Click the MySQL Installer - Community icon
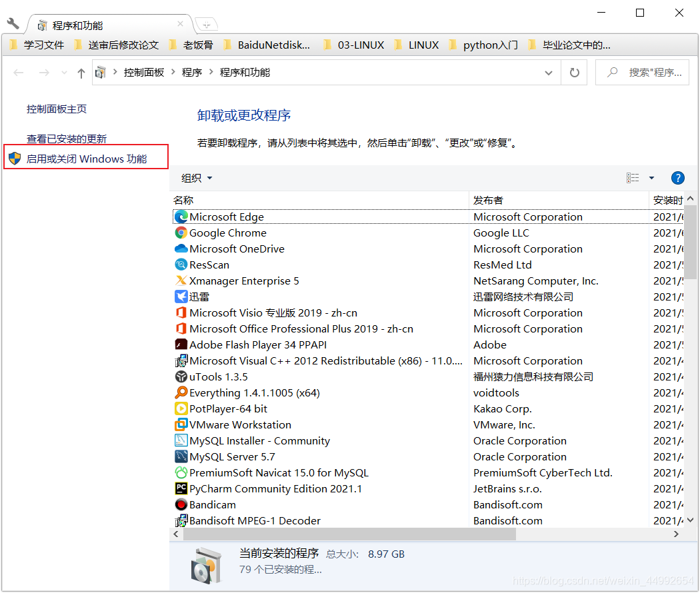 (181, 440)
